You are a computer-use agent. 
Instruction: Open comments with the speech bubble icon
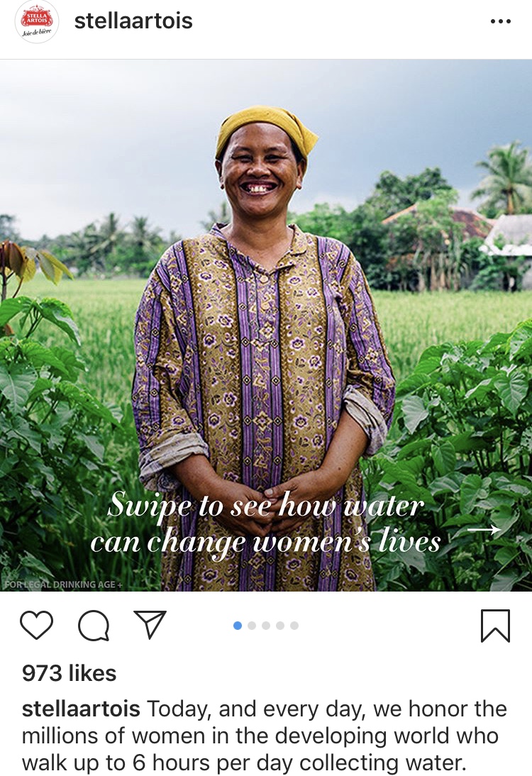pyautogui.click(x=94, y=626)
